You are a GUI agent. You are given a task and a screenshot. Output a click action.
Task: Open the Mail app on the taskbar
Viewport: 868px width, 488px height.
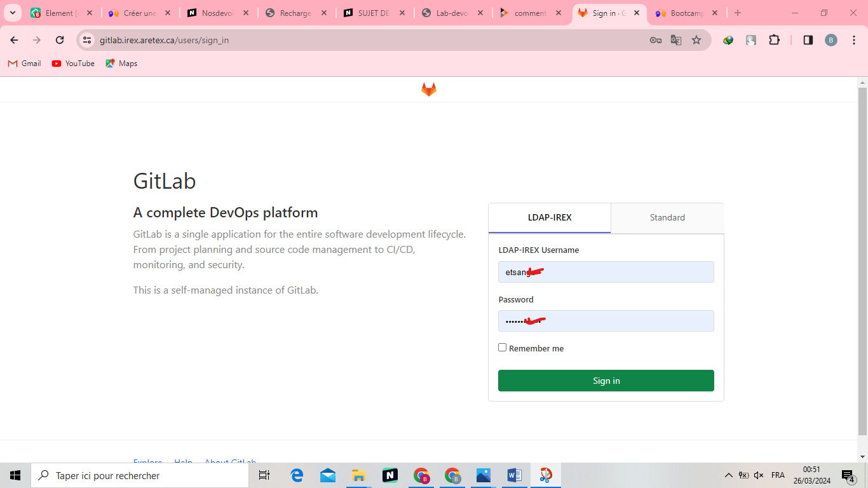point(328,475)
